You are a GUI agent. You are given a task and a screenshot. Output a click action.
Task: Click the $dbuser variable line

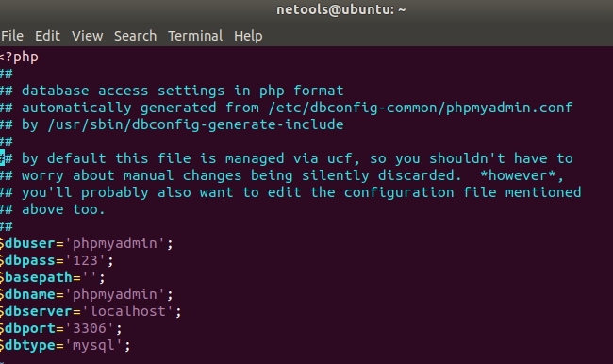87,243
